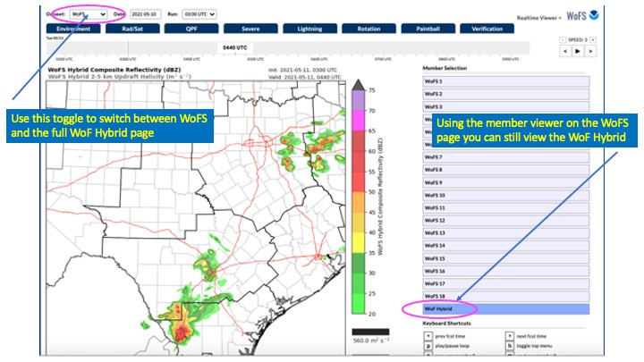Click the WoFS logo text

[x=576, y=16]
